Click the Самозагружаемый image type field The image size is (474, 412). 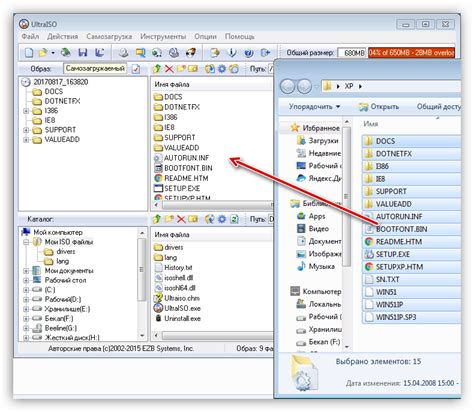point(95,69)
